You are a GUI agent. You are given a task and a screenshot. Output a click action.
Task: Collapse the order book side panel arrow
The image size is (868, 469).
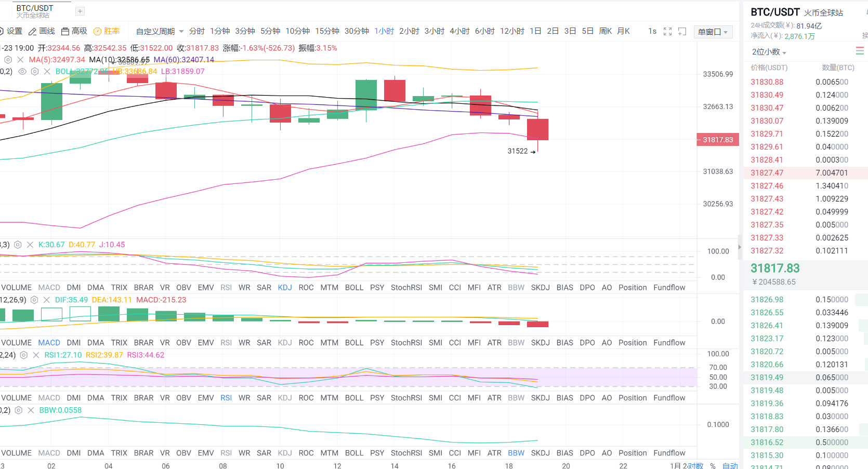[x=740, y=248]
